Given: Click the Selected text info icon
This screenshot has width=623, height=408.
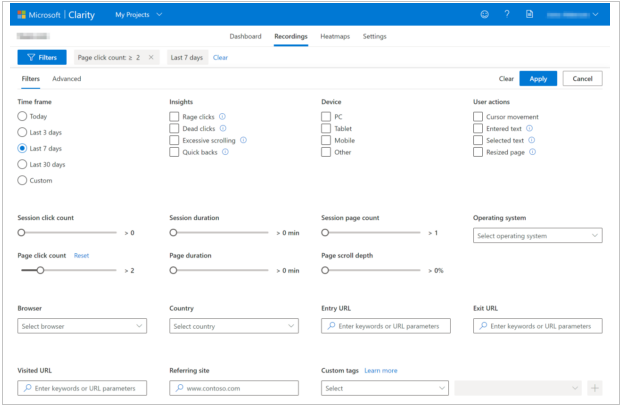Looking at the screenshot, I should (x=532, y=140).
